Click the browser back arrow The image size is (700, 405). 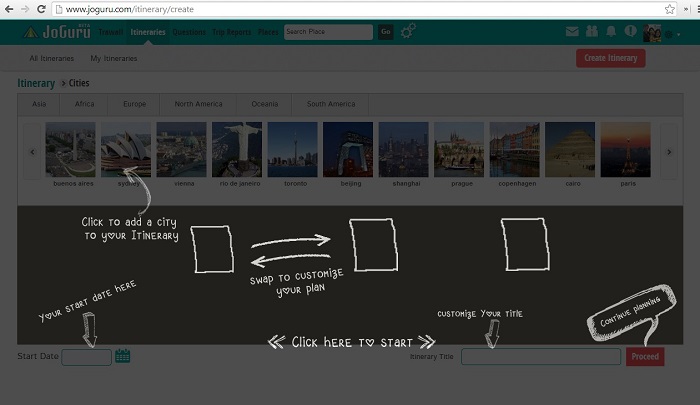click(8, 9)
